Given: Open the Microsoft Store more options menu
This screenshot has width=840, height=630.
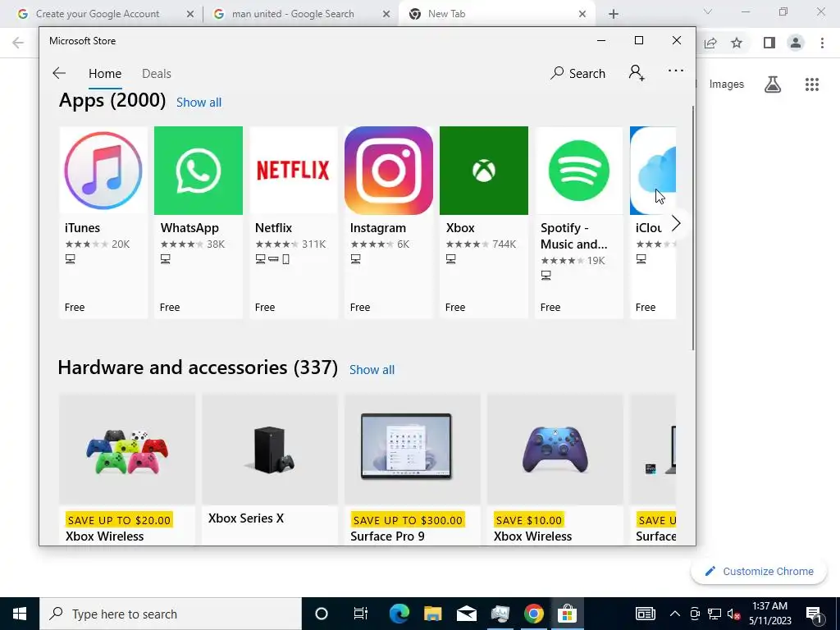Looking at the screenshot, I should pos(676,71).
